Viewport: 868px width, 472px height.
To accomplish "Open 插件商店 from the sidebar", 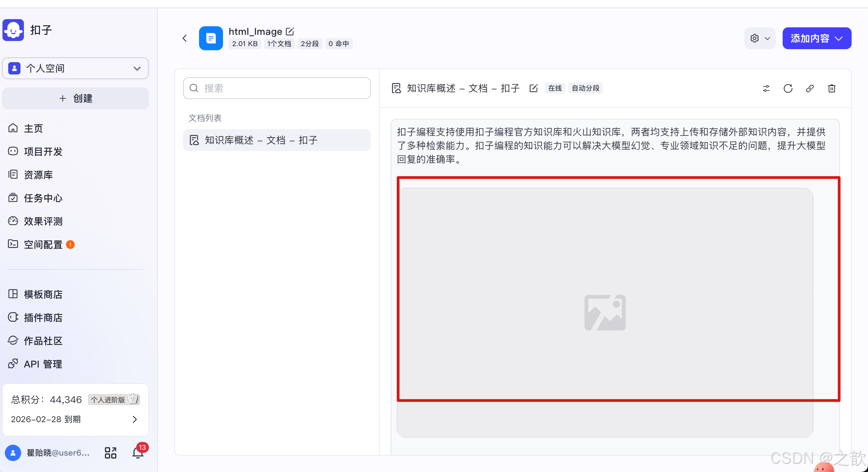I will tap(43, 317).
